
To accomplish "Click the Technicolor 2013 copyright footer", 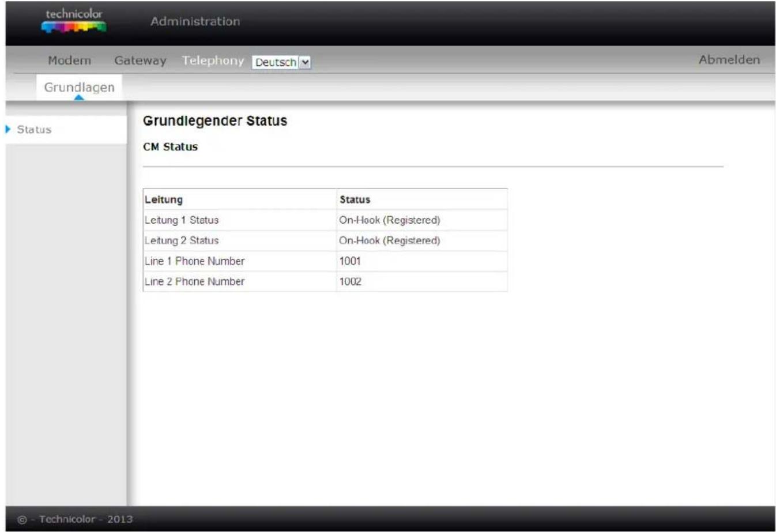I will tap(76, 519).
